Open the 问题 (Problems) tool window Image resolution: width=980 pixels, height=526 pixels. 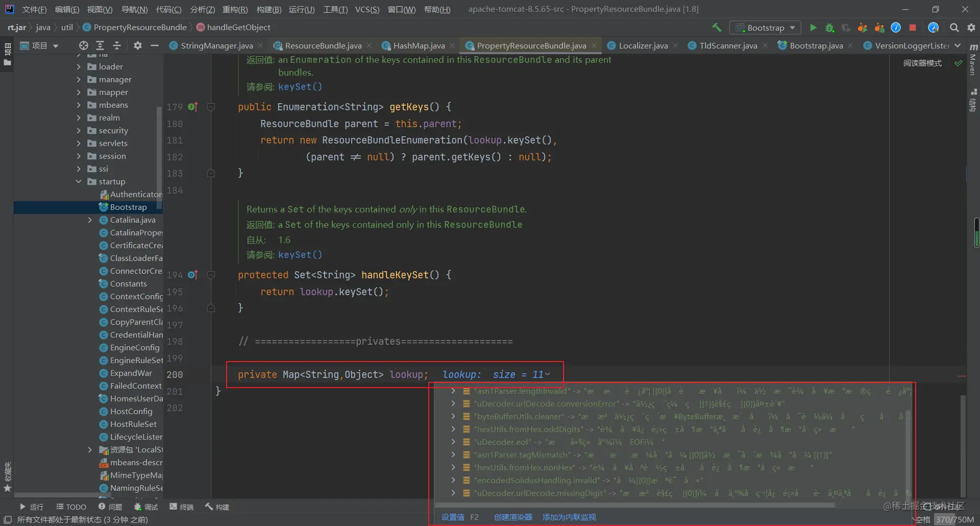(110, 507)
